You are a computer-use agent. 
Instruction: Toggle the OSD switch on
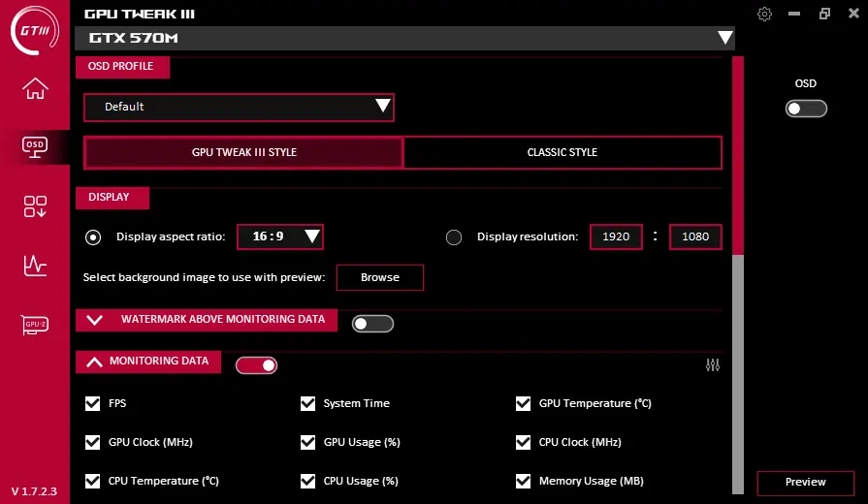pyautogui.click(x=806, y=109)
